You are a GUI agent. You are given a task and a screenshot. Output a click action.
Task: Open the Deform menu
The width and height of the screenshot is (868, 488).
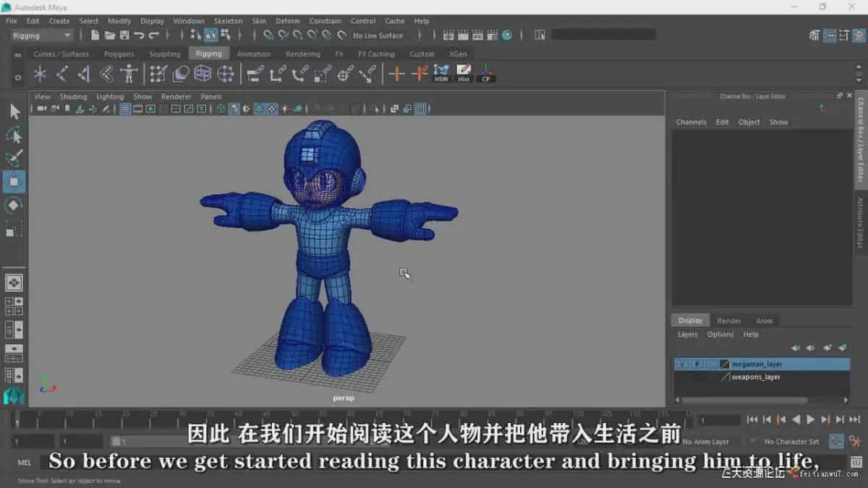coord(287,21)
